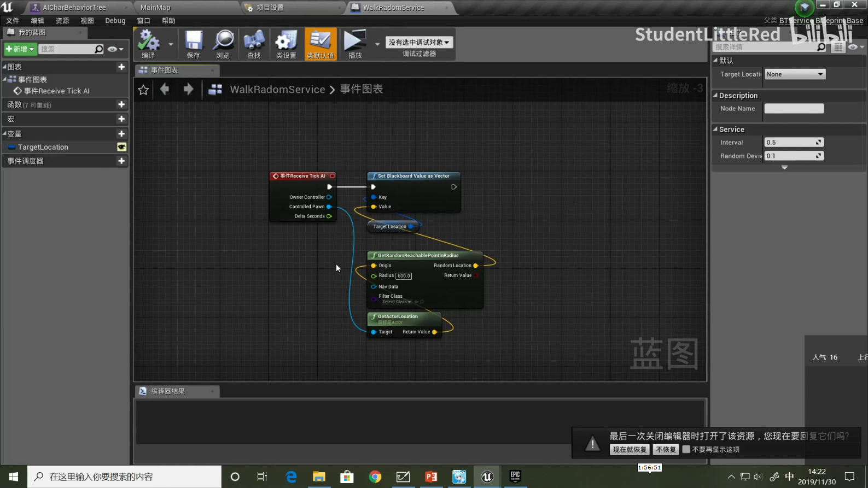Open the 文件 menu
The height and width of the screenshot is (488, 868).
click(13, 21)
